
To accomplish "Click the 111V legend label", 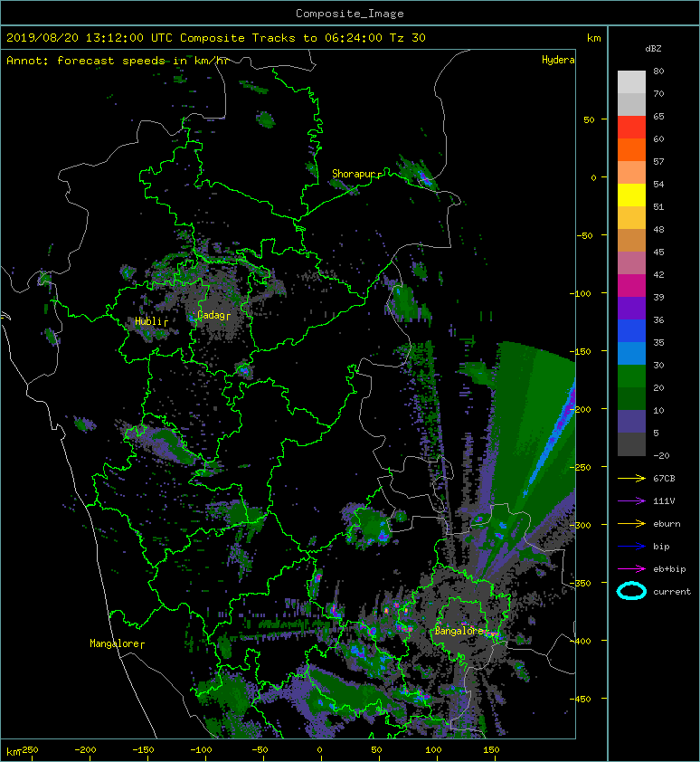I will tap(664, 501).
